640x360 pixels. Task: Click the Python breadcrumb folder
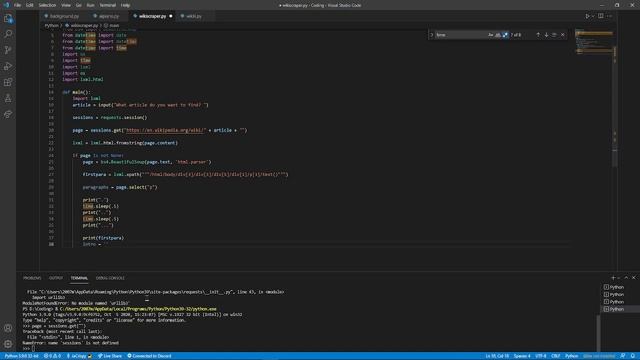[x=52, y=26]
